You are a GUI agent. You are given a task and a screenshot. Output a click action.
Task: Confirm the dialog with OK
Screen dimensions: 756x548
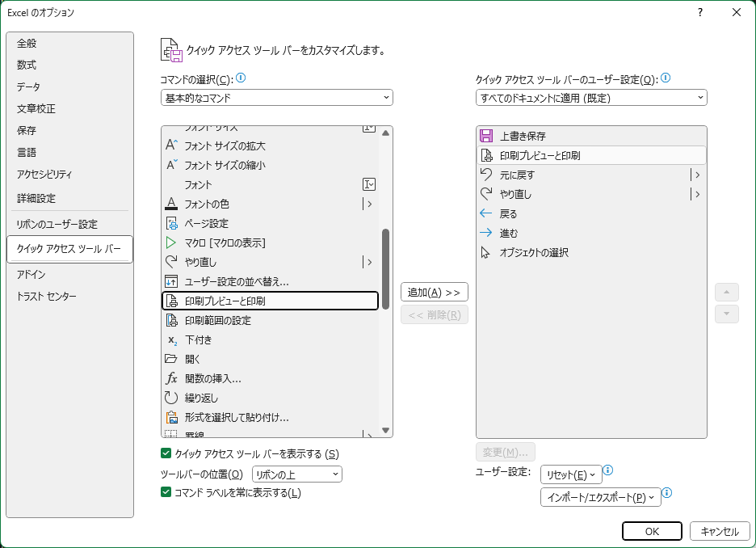652,531
